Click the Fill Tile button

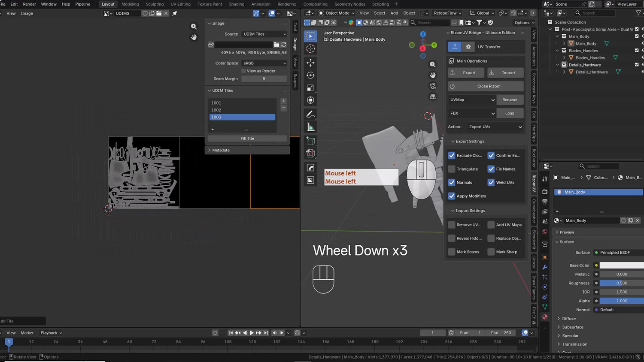[x=247, y=139]
